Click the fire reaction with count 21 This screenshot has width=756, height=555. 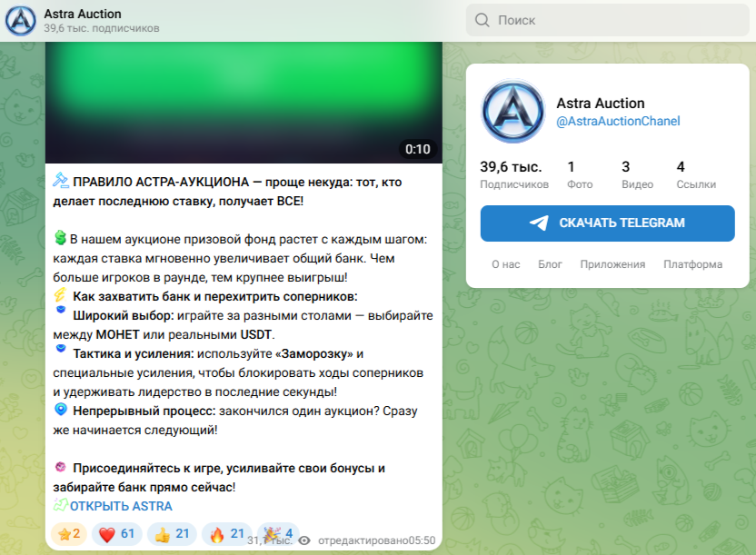(x=226, y=534)
